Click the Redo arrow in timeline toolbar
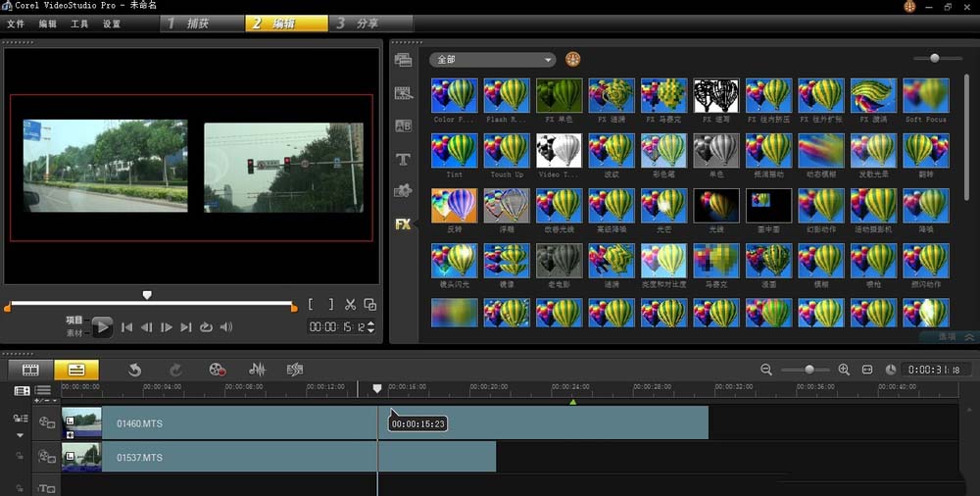980x496 pixels. 175,370
